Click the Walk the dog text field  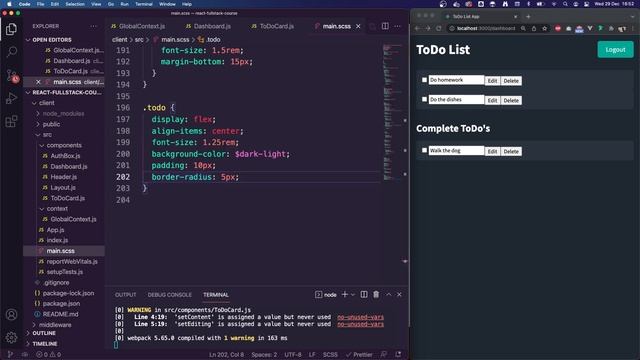tap(456, 151)
